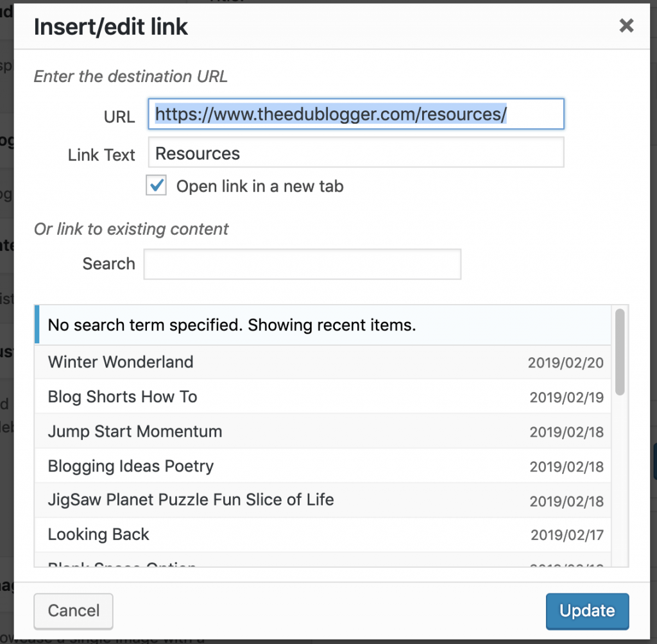
Task: Select Winter Wonderland from recent items
Action: point(323,362)
